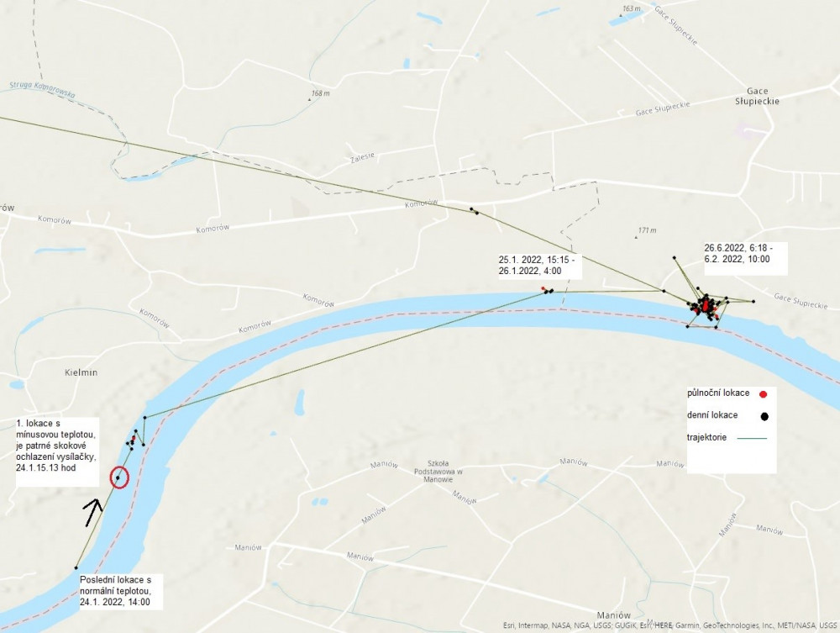The width and height of the screenshot is (840, 633).
Task: Click the Szkoła Podstawowa w Manowie label
Action: [438, 471]
